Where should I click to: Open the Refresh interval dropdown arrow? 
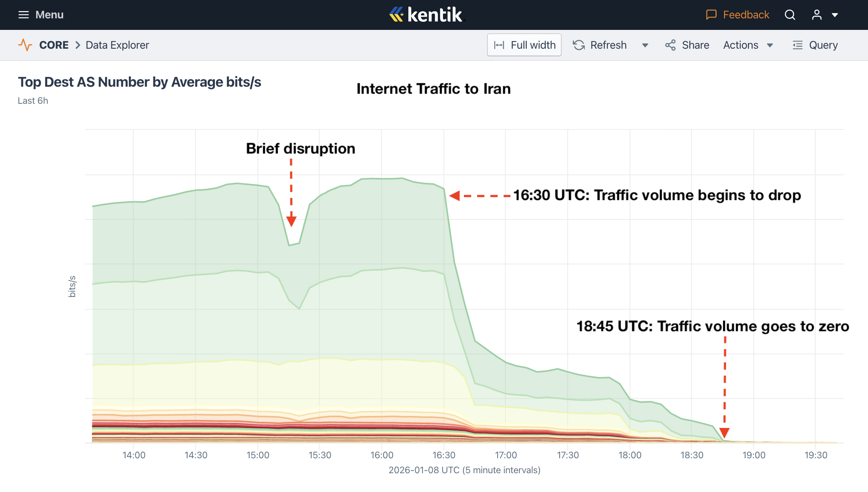coord(645,45)
